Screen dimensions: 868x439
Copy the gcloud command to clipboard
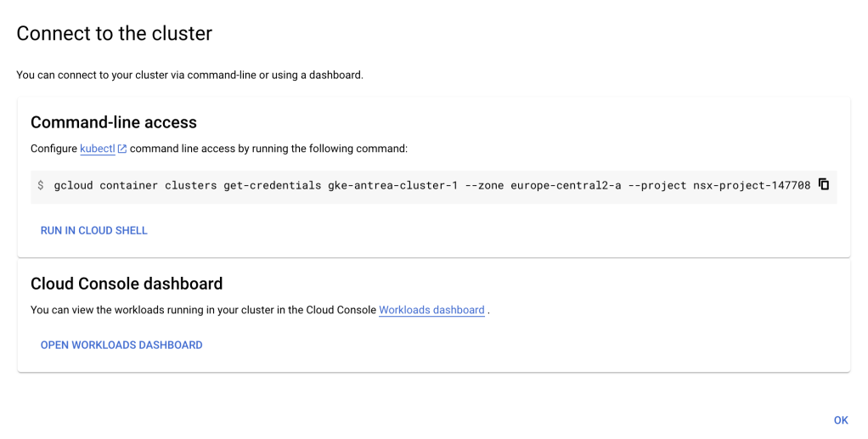[x=823, y=184]
